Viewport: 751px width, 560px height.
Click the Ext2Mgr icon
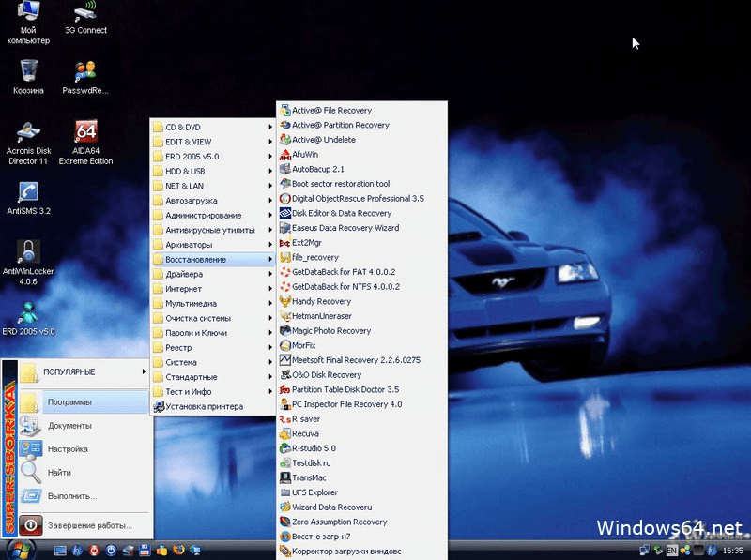285,243
